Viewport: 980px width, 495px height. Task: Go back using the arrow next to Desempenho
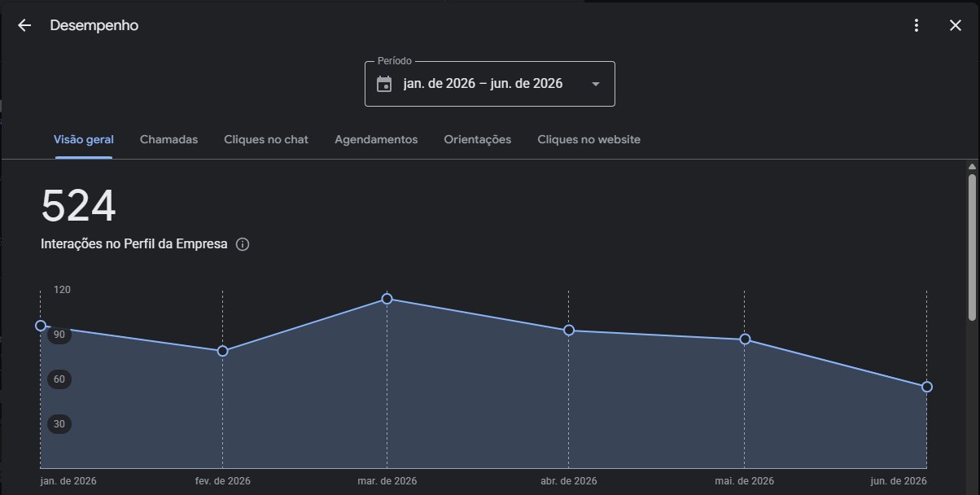(24, 25)
